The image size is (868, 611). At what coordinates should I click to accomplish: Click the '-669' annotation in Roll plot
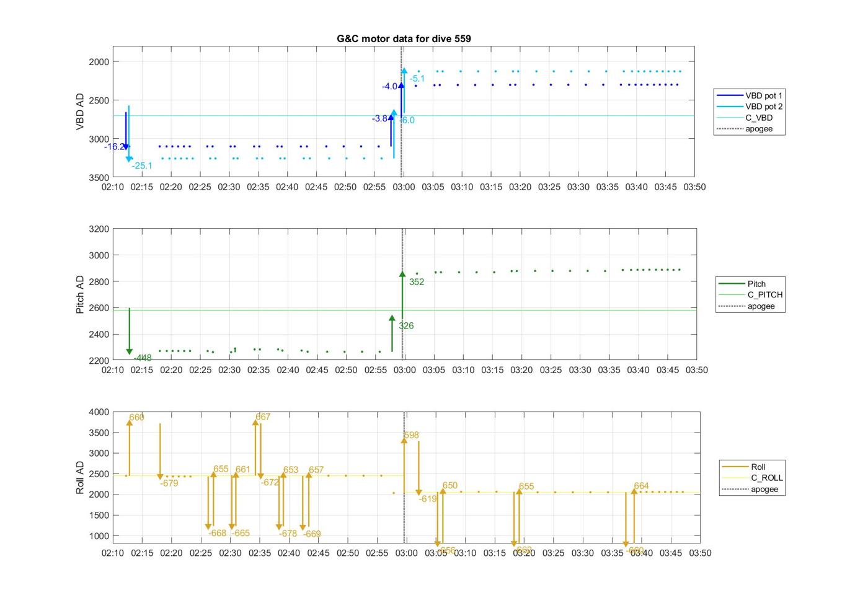point(312,534)
